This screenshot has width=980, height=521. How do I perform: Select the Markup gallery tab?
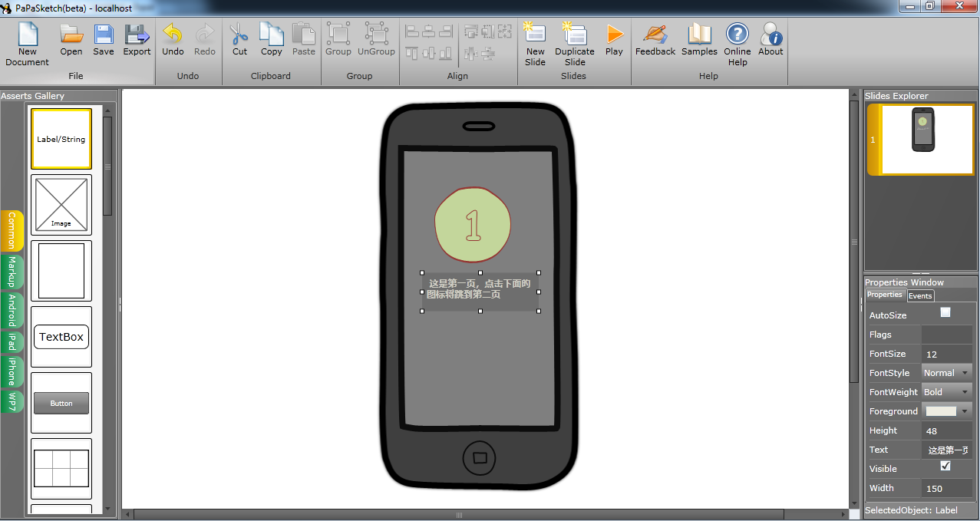pyautogui.click(x=12, y=272)
